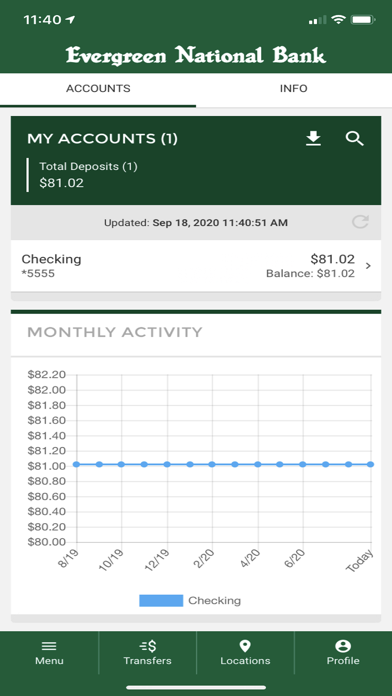The height and width of the screenshot is (696, 392).
Task: Tap the 2/20 axis label
Action: (205, 559)
